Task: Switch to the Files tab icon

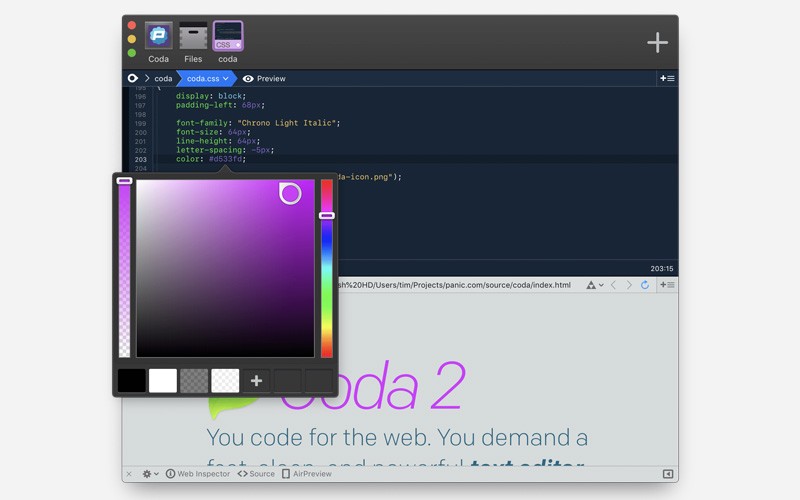Action: pos(193,35)
